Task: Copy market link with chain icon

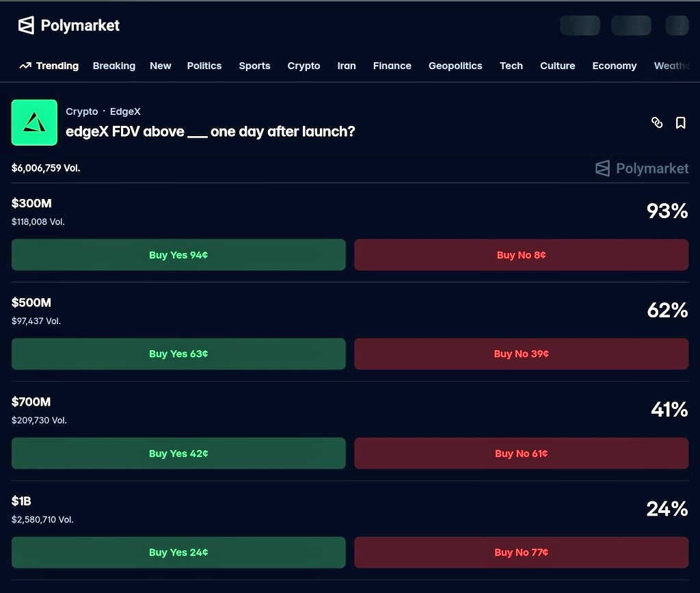Action: [x=657, y=122]
